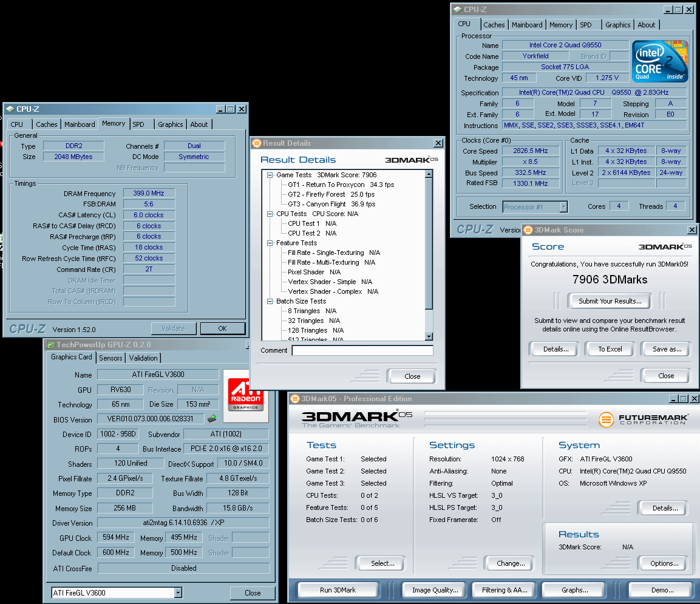The image size is (700, 604).
Task: Select Pixel Shader N/A tree row
Action: (314, 273)
